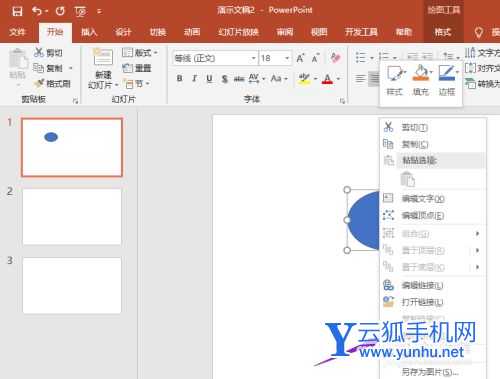
Task: Open the 开发工具 ribbon tab
Action: coord(361,32)
